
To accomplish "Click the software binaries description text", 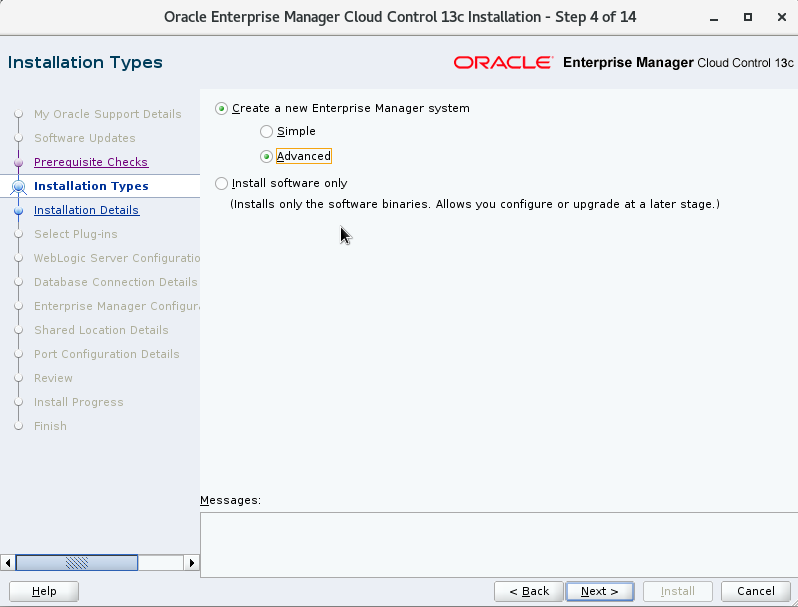I will tap(475, 204).
